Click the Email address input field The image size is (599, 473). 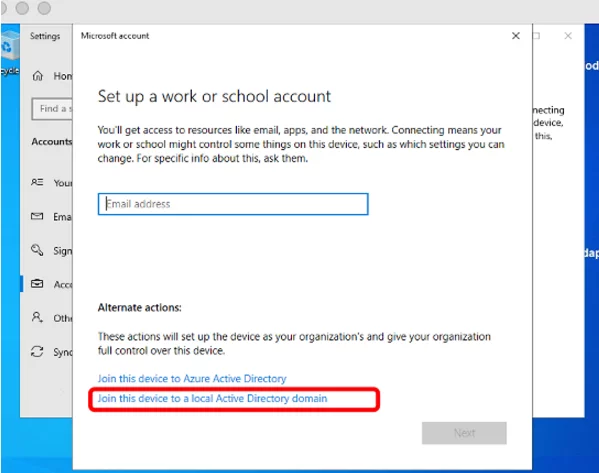coord(233,204)
